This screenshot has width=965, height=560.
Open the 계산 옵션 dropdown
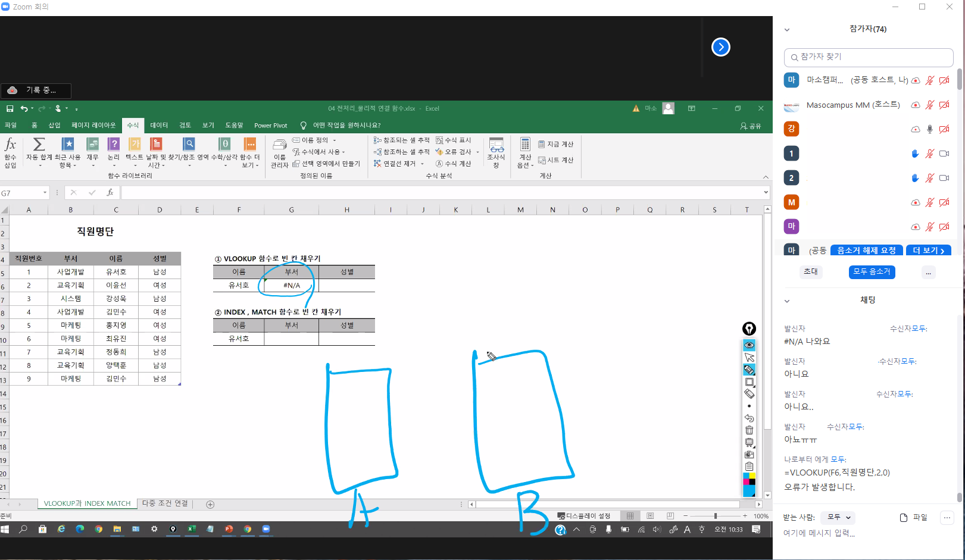click(525, 153)
